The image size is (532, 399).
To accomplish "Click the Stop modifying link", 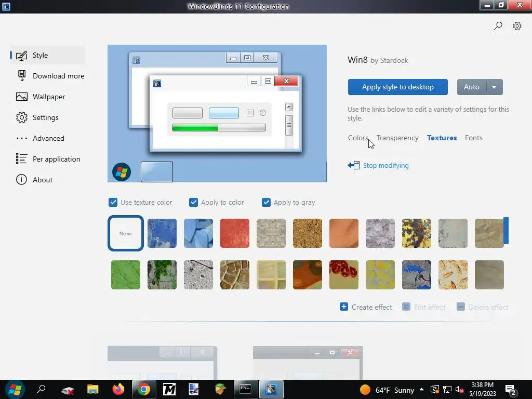I will [x=386, y=165].
